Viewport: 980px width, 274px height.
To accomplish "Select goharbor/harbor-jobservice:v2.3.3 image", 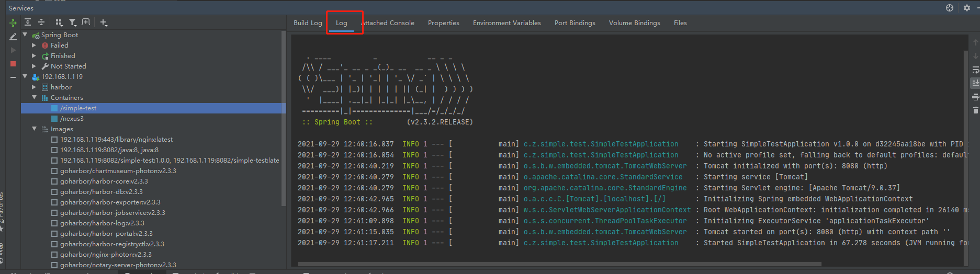I will [112, 213].
